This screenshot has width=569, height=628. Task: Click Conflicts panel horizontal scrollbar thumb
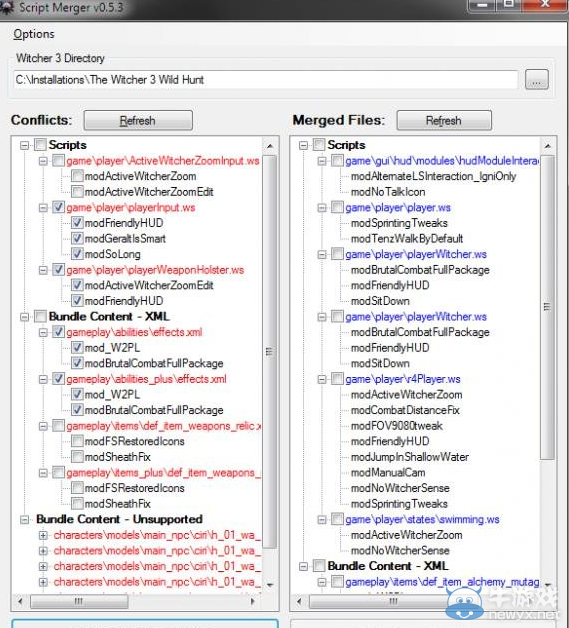(x=79, y=601)
